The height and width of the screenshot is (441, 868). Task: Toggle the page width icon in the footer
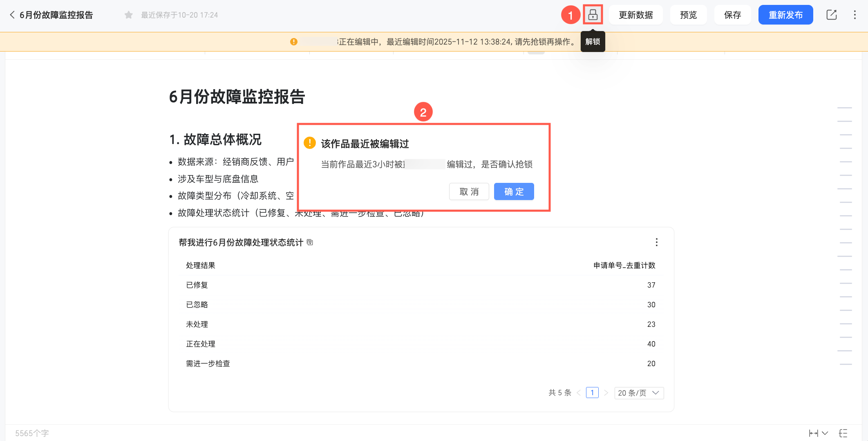coord(814,433)
